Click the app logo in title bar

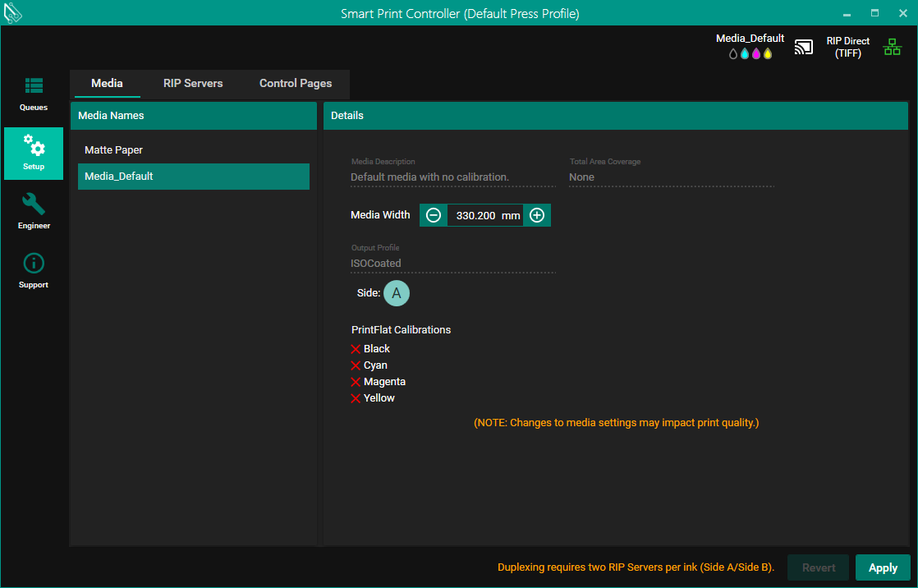pos(13,13)
